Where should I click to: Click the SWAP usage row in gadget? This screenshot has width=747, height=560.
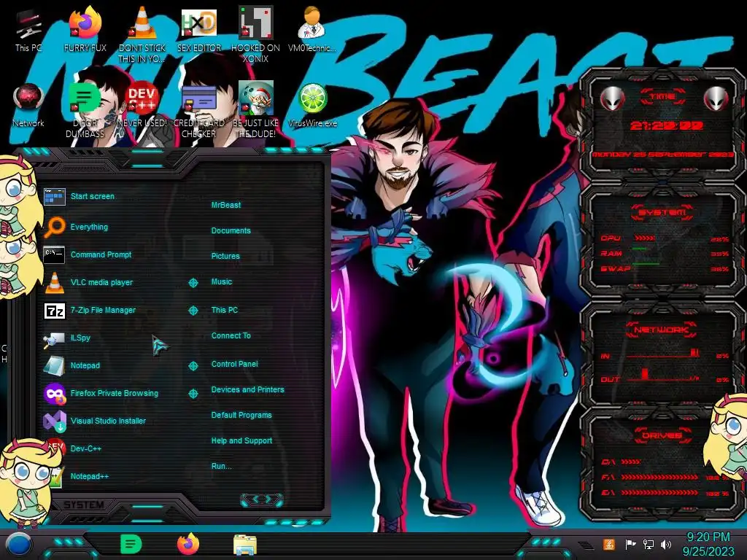(x=665, y=269)
